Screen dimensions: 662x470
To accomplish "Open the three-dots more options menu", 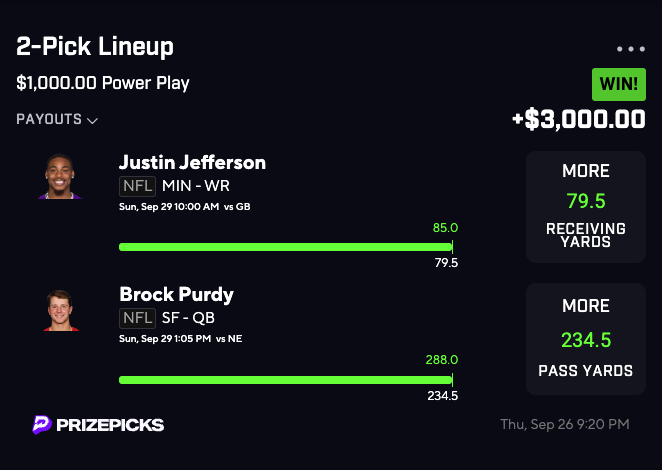I will pyautogui.click(x=631, y=48).
